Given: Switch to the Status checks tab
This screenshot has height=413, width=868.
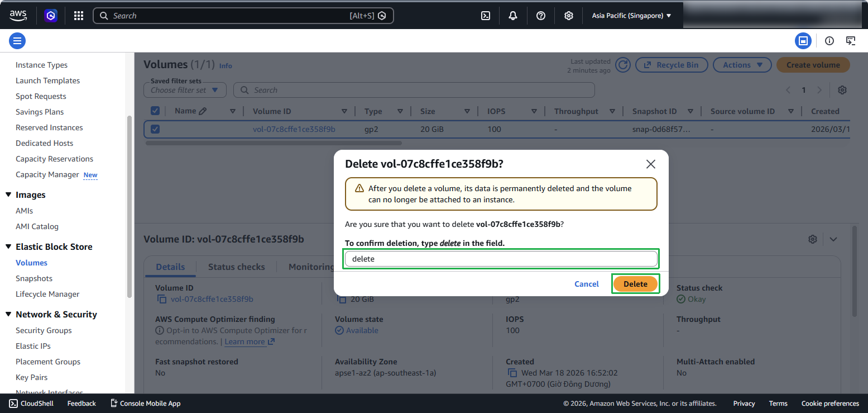Looking at the screenshot, I should point(237,267).
